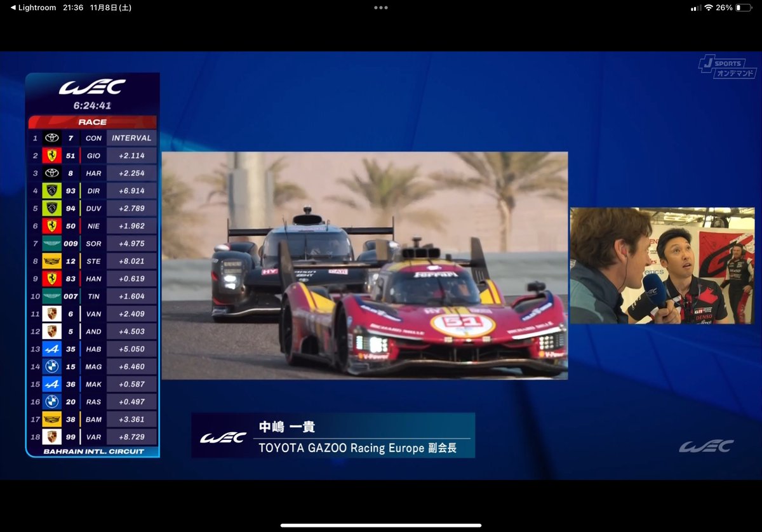762x532 pixels.
Task: Click the WEC logo atop the leaderboard
Action: point(93,87)
